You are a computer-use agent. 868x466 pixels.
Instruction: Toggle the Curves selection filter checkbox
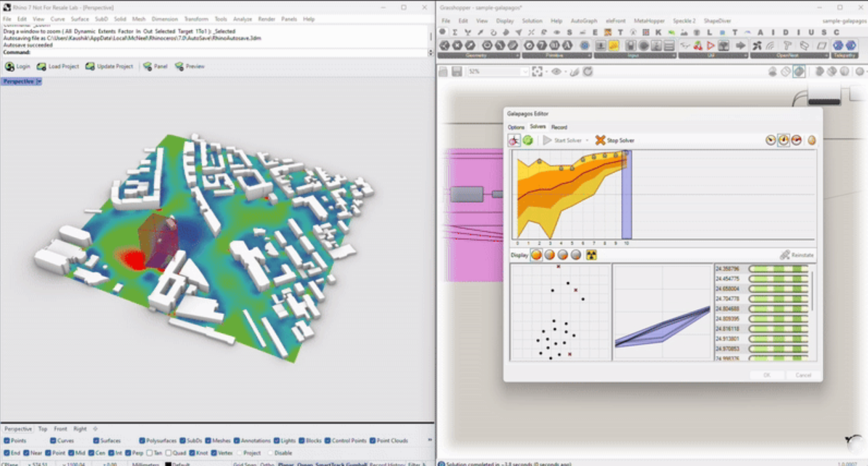pyautogui.click(x=53, y=441)
